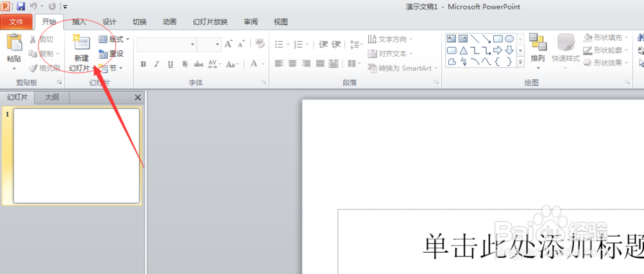This screenshot has height=274, width=644.
Task: Toggle Justify text alignment
Action: pyautogui.click(x=320, y=63)
